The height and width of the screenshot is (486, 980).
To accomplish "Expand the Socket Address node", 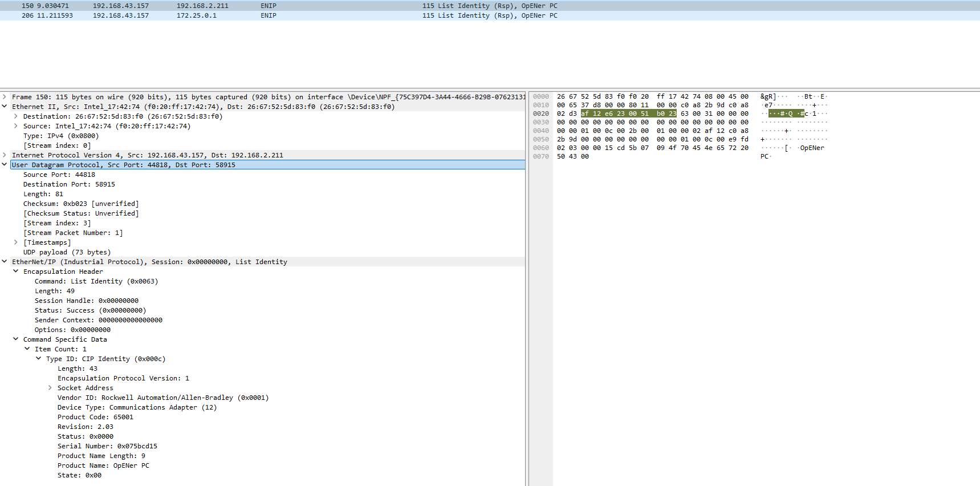I will [50, 388].
